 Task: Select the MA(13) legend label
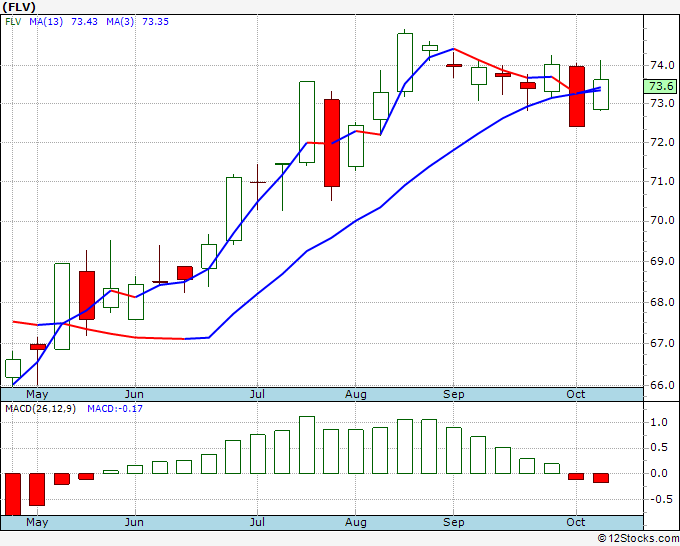[46, 22]
